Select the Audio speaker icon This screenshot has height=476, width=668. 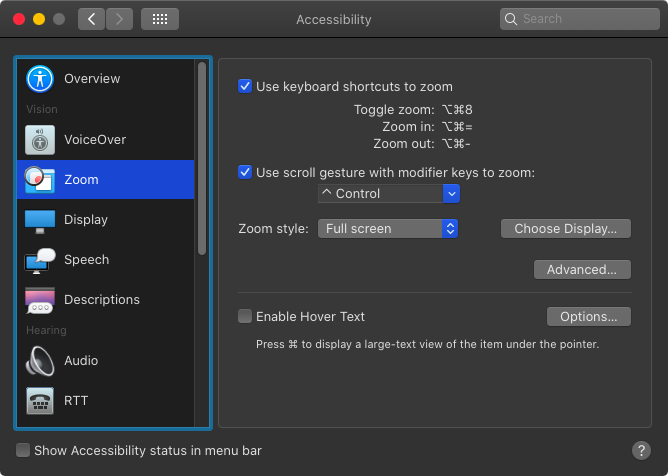point(40,361)
